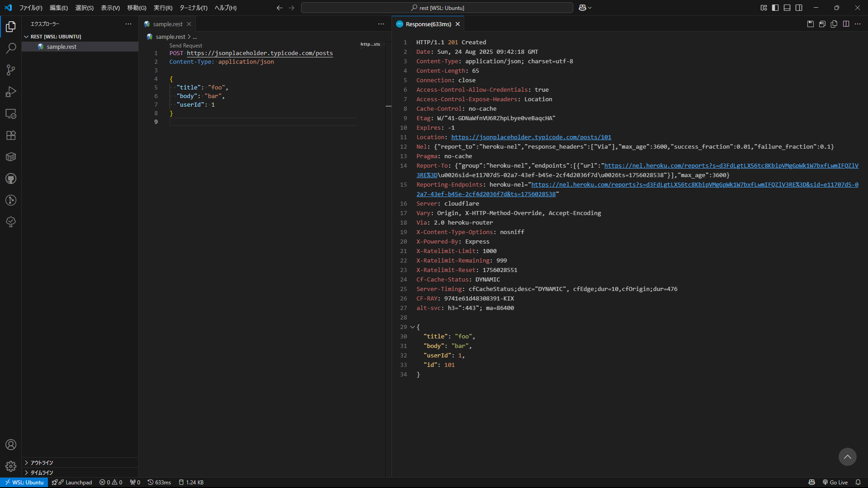Screen dimensions: 868x488
Task: Open the Docker containers view
Action: pos(11,157)
